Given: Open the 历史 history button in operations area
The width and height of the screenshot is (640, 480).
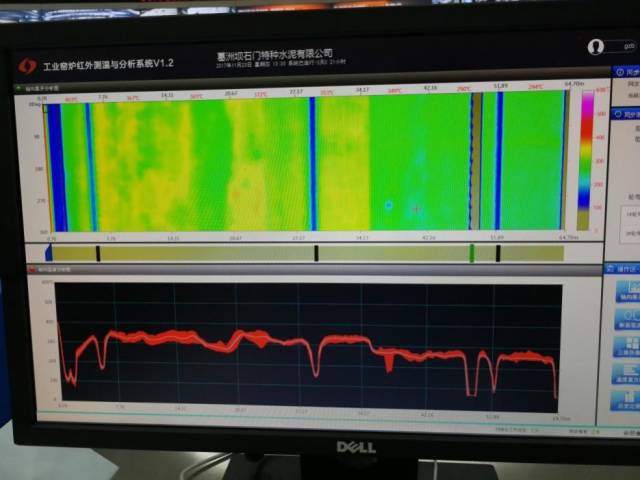Looking at the screenshot, I should pyautogui.click(x=625, y=400).
